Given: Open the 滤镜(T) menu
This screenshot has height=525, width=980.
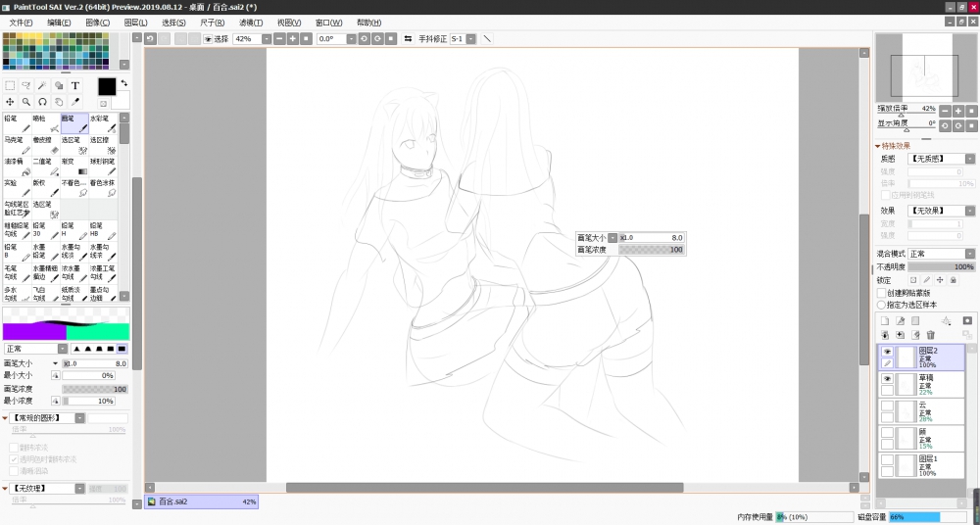Looking at the screenshot, I should (x=251, y=23).
